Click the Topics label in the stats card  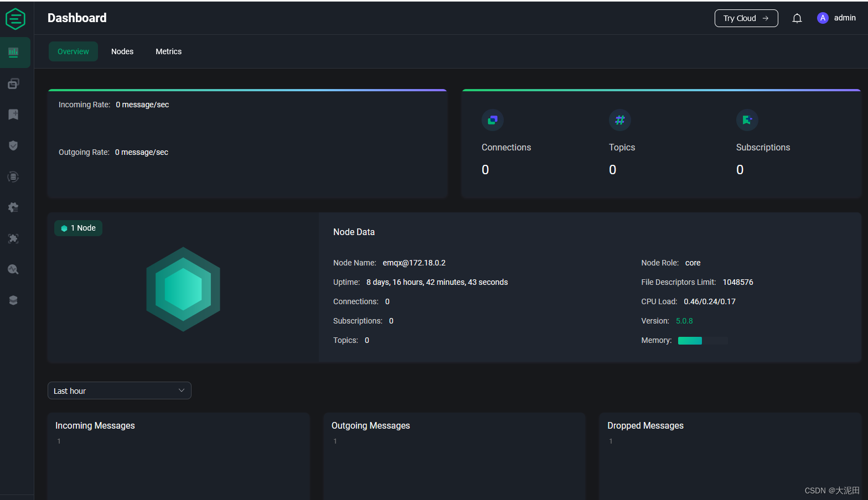[622, 147]
